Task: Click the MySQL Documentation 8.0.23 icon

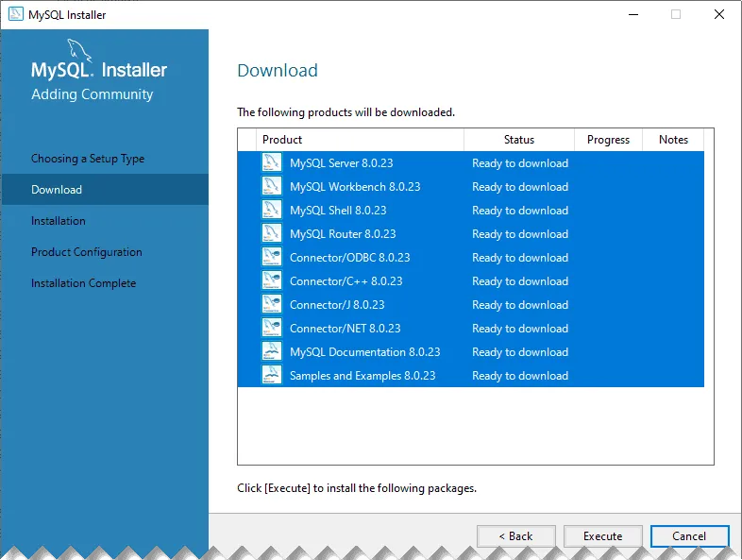Action: tap(272, 351)
